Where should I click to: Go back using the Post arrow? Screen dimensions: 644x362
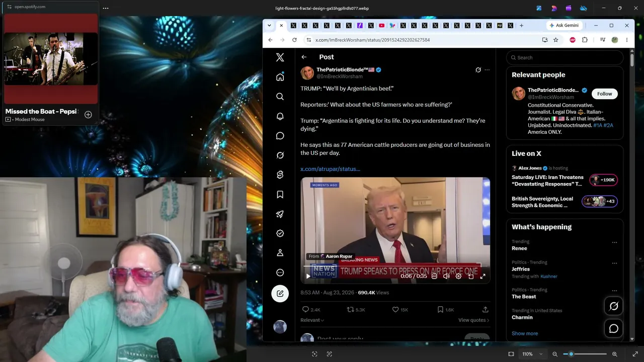point(304,57)
